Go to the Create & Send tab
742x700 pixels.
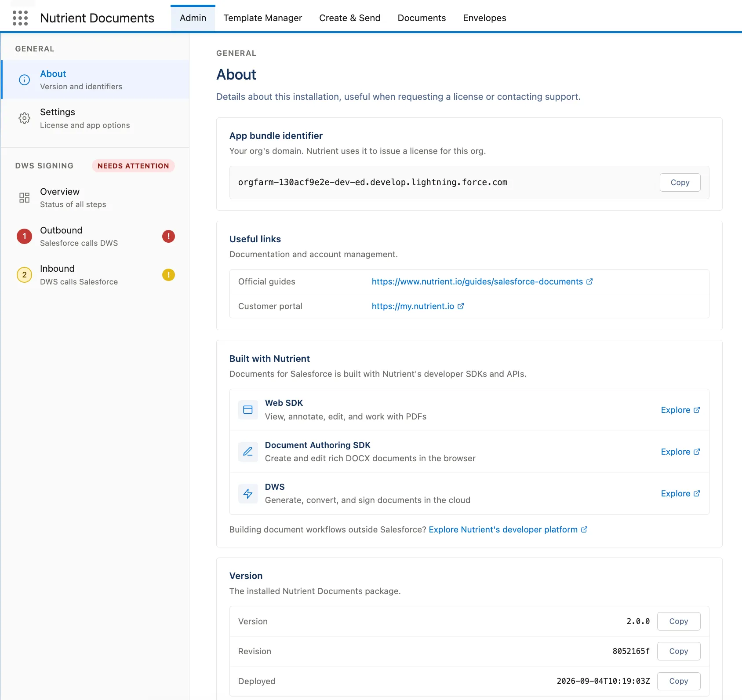350,18
